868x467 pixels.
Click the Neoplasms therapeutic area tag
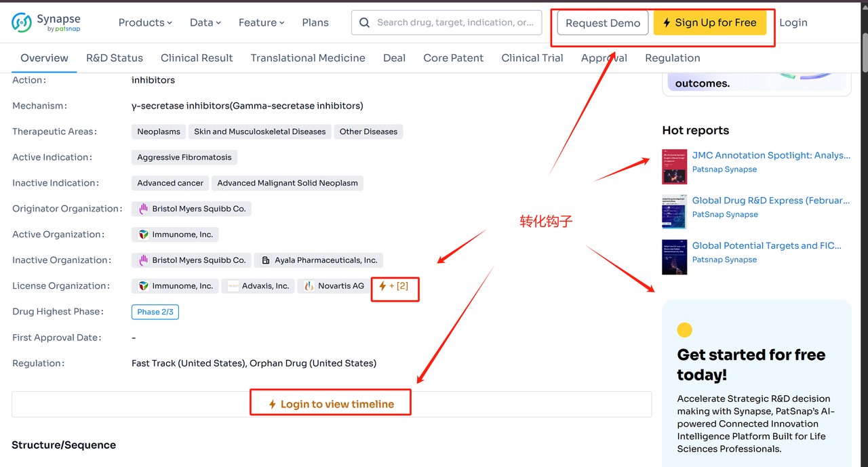[159, 131]
